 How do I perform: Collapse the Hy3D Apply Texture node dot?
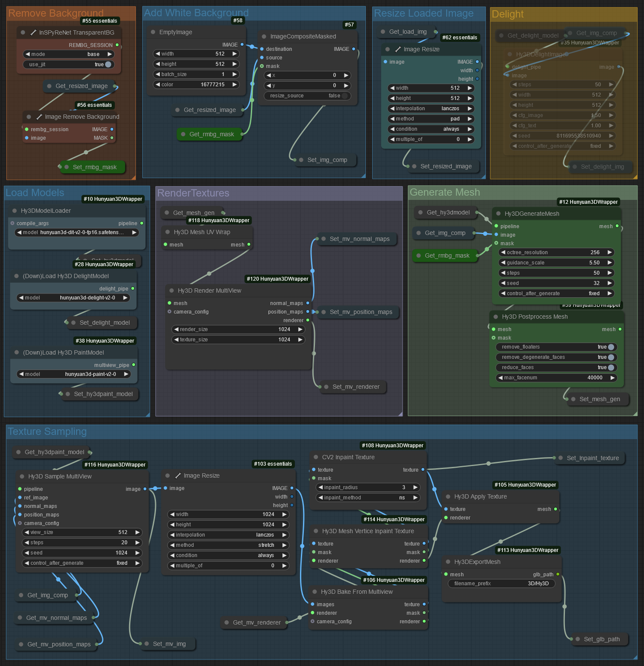click(448, 496)
